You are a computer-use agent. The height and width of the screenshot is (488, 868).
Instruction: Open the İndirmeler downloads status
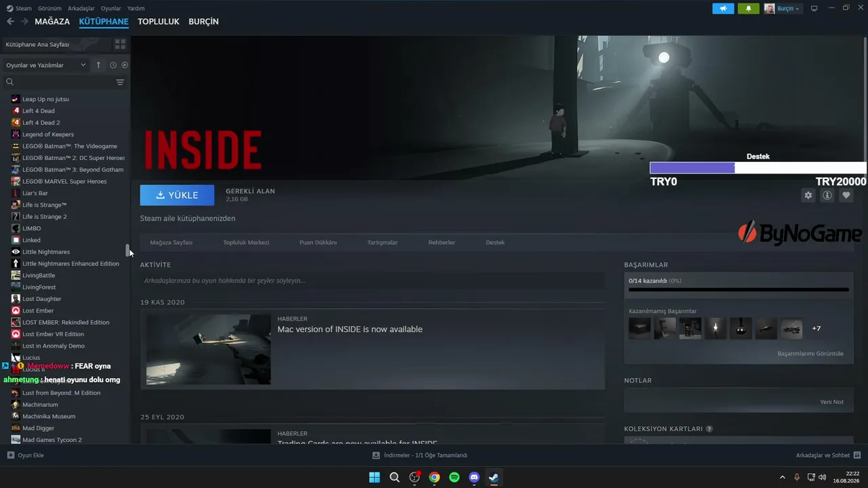point(420,455)
